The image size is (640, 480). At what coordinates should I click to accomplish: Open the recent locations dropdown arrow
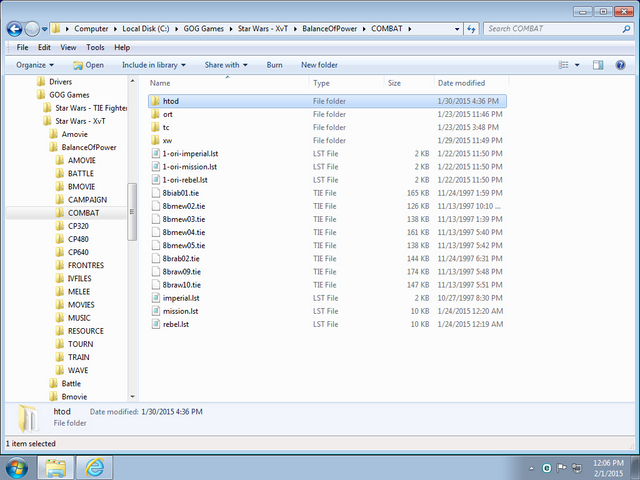[x=44, y=29]
